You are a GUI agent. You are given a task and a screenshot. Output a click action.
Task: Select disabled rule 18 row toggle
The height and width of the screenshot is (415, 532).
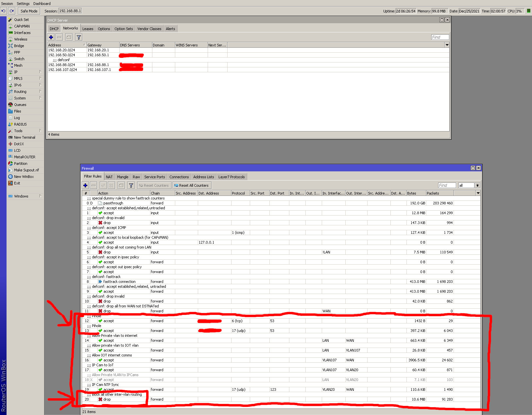click(x=281, y=380)
